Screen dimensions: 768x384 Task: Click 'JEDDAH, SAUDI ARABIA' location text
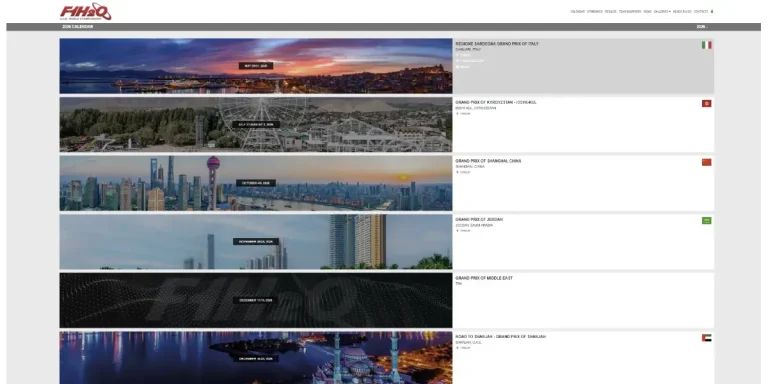pos(475,225)
